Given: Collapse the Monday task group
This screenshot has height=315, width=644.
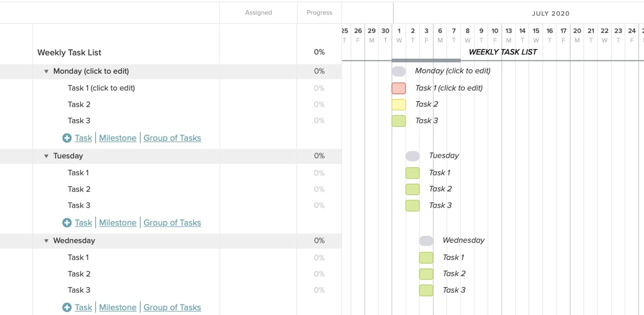Looking at the screenshot, I should [x=46, y=71].
